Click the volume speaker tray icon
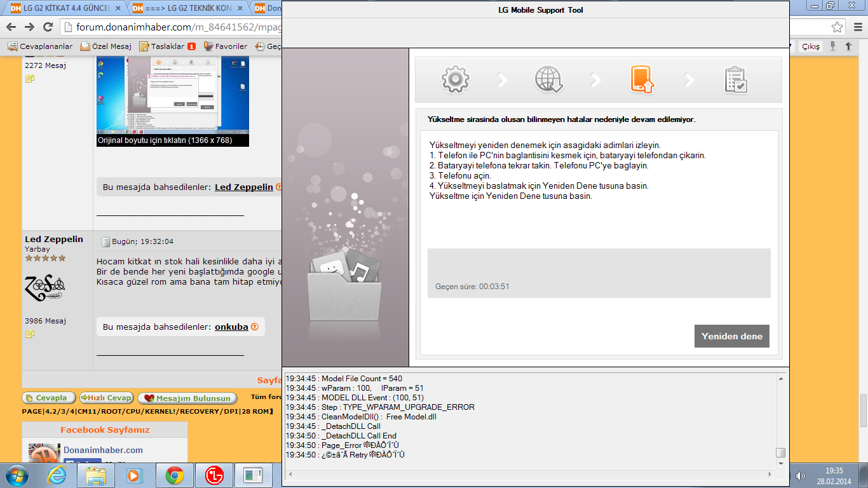This screenshot has height=488, width=868. tap(801, 475)
